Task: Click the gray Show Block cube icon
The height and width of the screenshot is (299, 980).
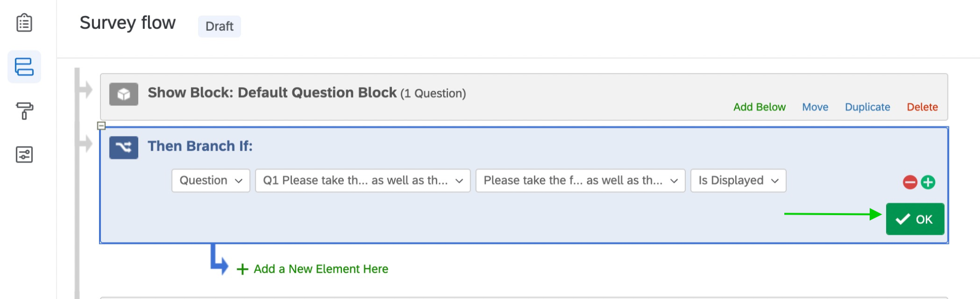Action: 124,94
